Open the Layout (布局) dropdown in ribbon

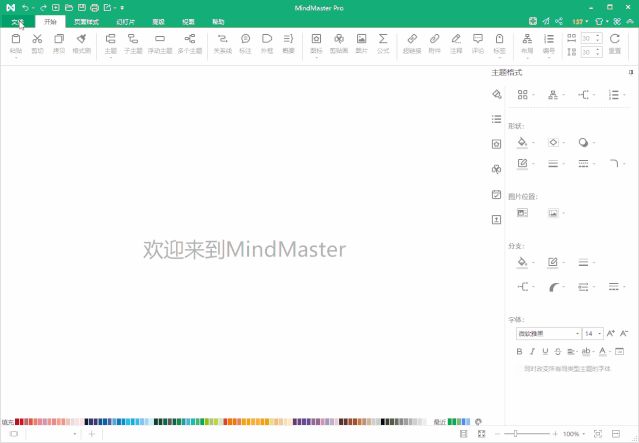(527, 44)
